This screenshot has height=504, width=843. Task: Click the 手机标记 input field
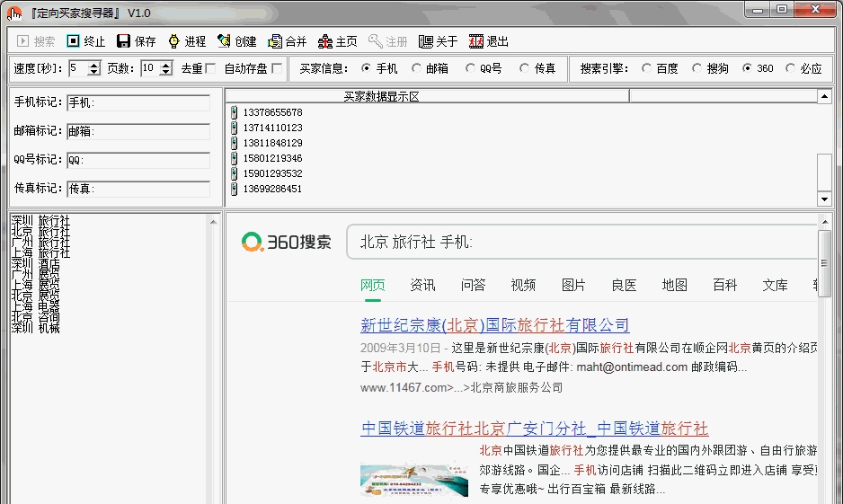tap(138, 102)
